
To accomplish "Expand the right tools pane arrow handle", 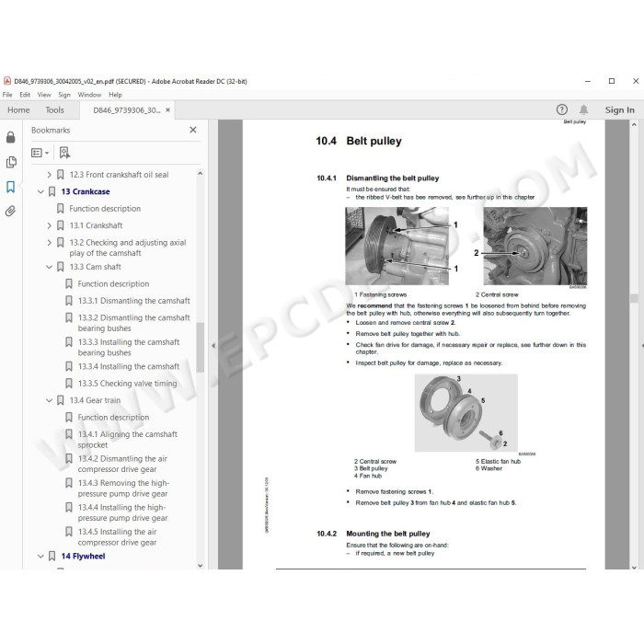I will pos(642,346).
